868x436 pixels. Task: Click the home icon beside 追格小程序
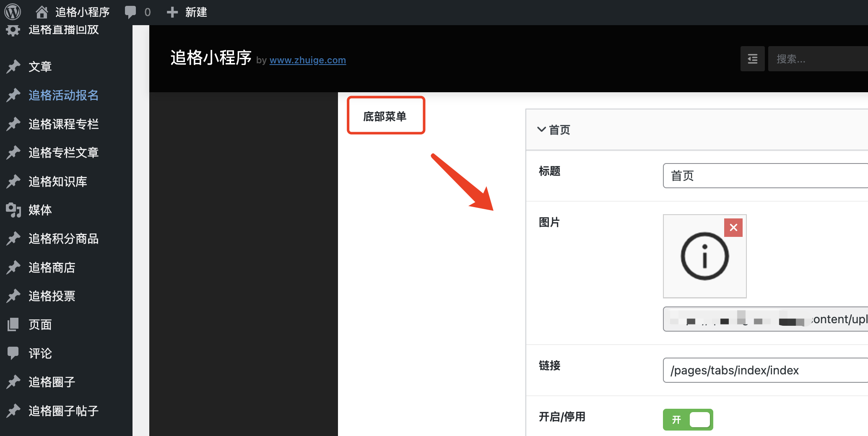tap(42, 12)
